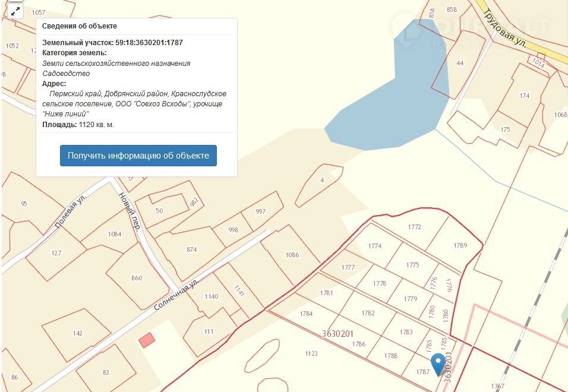Click parcel 174 near Трудовая street
Image resolution: width=568 pixels, height=392 pixels.
click(523, 96)
